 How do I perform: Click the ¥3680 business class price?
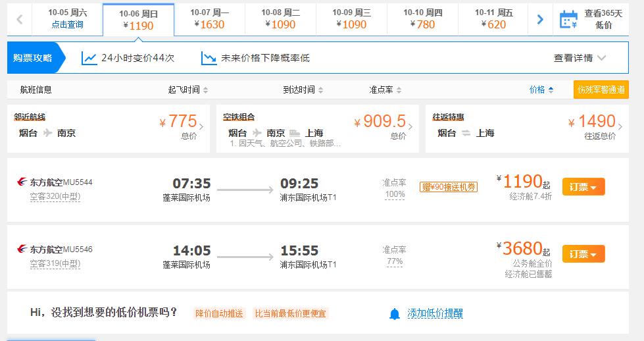tap(523, 249)
